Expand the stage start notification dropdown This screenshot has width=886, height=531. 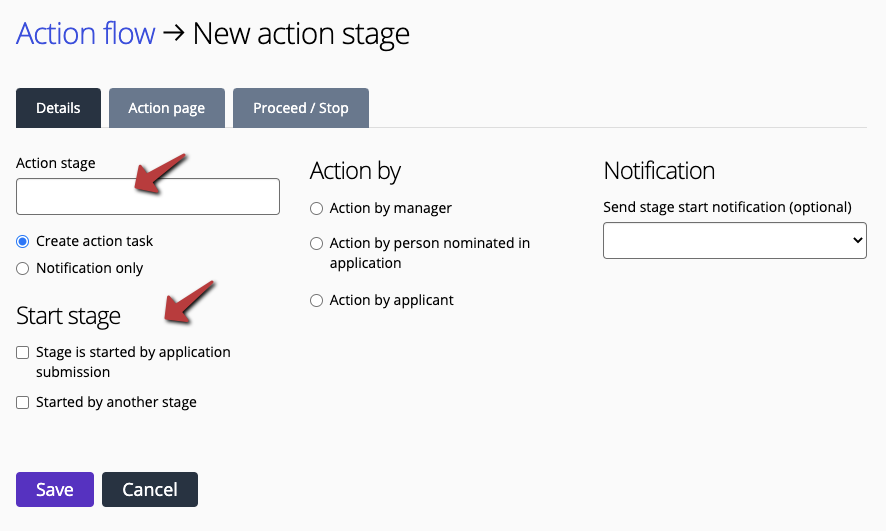click(x=735, y=240)
